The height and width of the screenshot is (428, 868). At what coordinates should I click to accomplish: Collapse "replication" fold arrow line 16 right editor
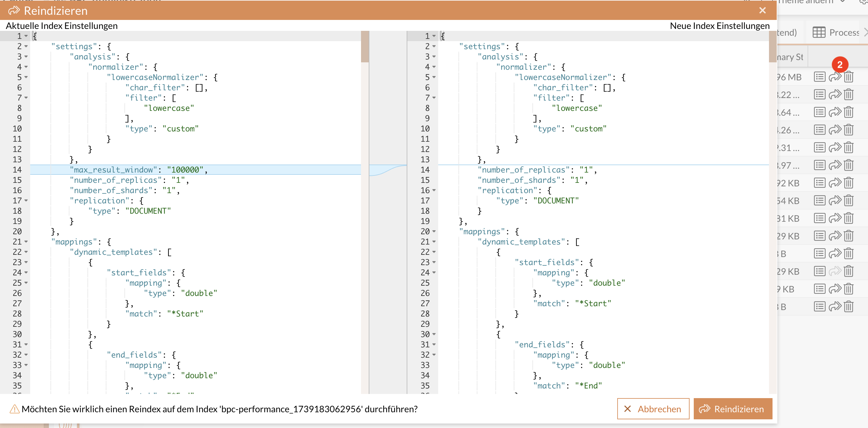point(434,190)
